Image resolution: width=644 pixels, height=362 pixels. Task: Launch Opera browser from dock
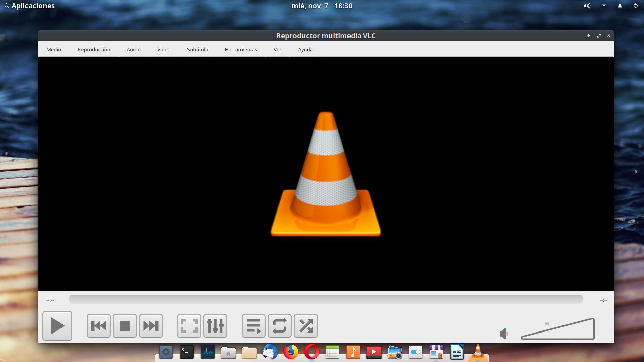pyautogui.click(x=312, y=352)
